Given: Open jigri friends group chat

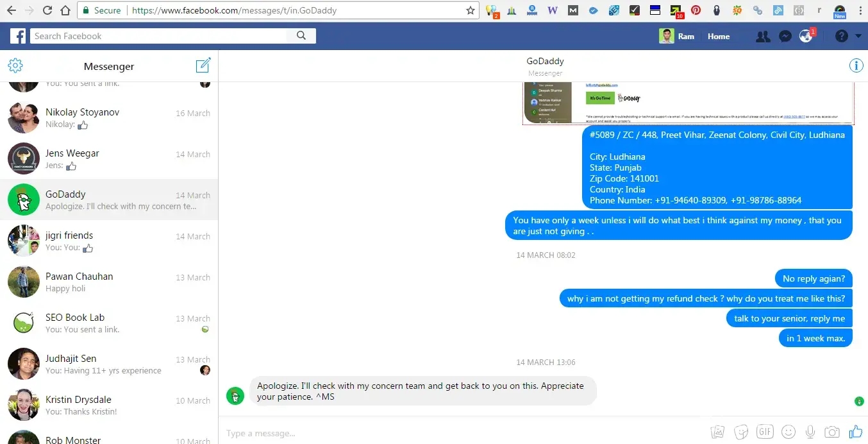Looking at the screenshot, I should [109, 241].
